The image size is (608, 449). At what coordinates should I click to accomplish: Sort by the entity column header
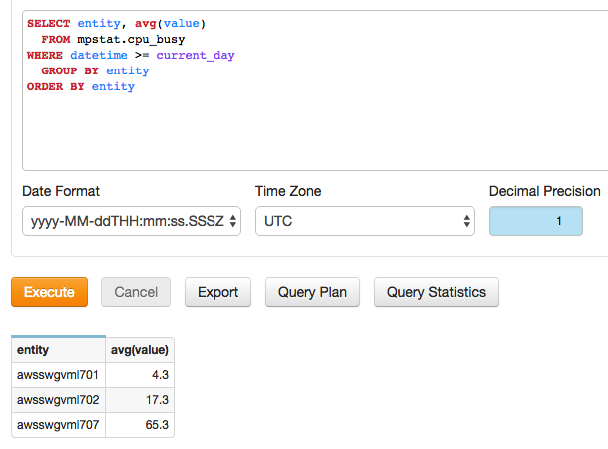(x=59, y=350)
